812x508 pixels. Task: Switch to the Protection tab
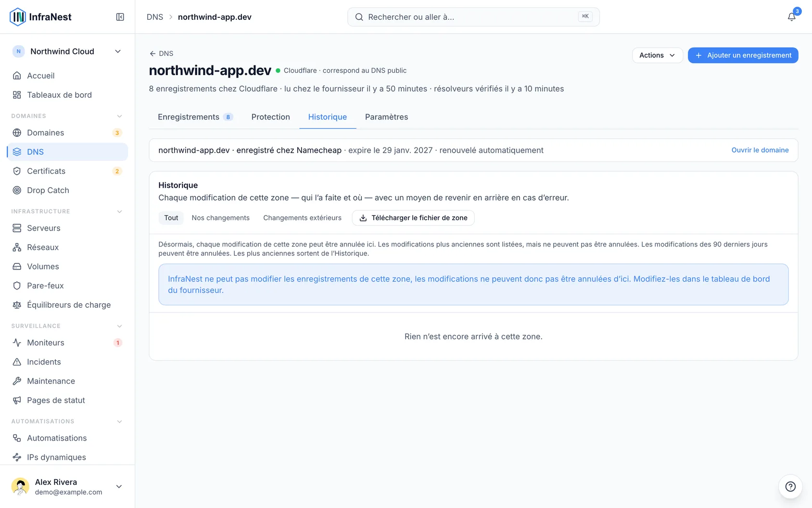pyautogui.click(x=271, y=117)
